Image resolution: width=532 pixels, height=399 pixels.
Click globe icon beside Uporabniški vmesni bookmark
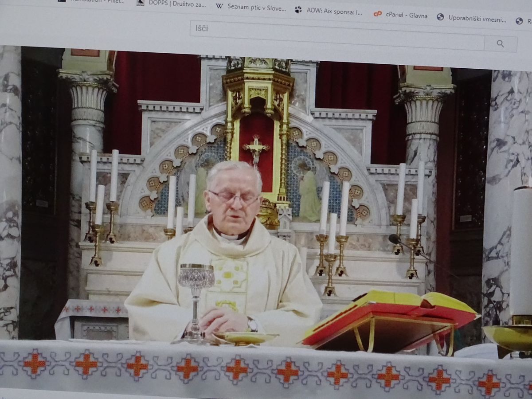(440, 17)
